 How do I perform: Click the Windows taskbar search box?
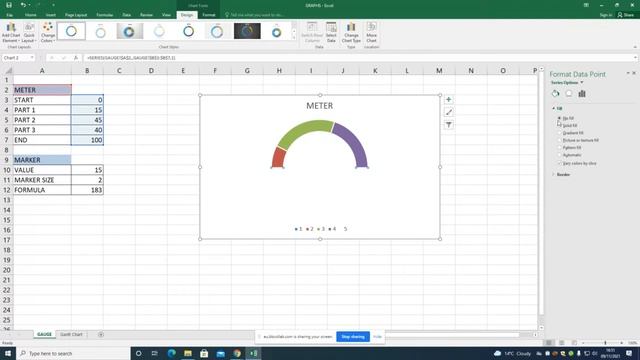point(73,353)
